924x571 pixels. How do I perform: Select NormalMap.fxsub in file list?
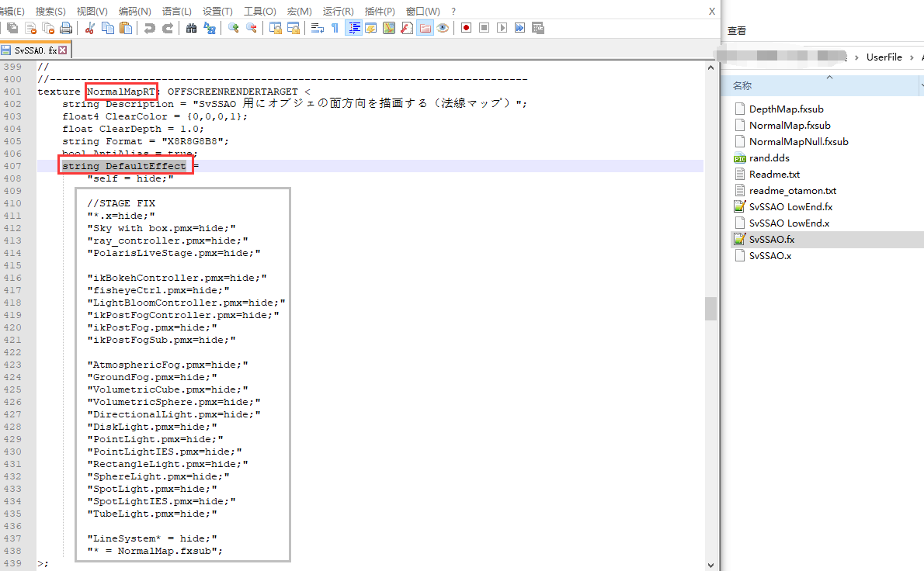coord(790,126)
